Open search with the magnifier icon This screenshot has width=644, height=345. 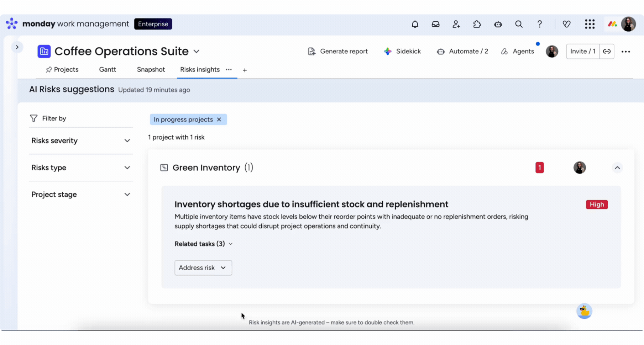click(519, 24)
